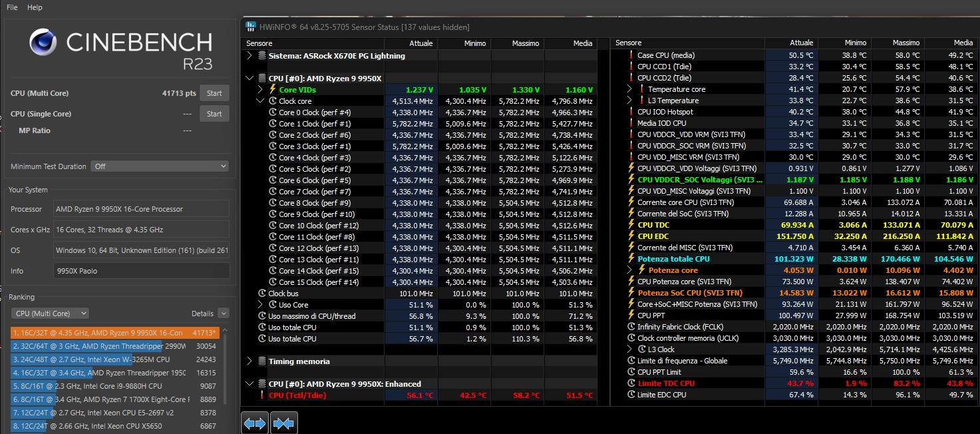Screen dimensions: 980x434
Task: Open the CPU (Multi Core) ranking dropdown
Action: click(x=50, y=314)
